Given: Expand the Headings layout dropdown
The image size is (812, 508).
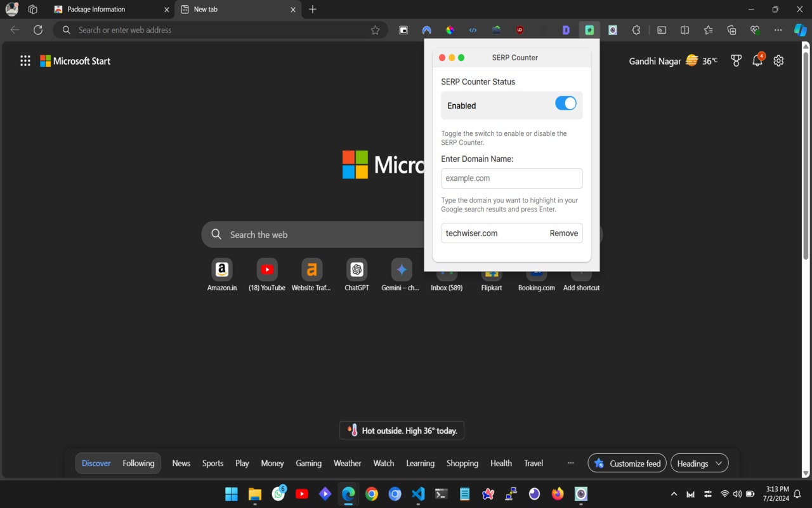Looking at the screenshot, I should click(699, 463).
